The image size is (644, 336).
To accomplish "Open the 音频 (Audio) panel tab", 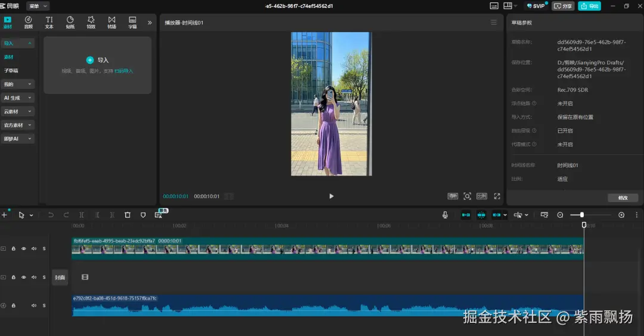I will 28,22.
